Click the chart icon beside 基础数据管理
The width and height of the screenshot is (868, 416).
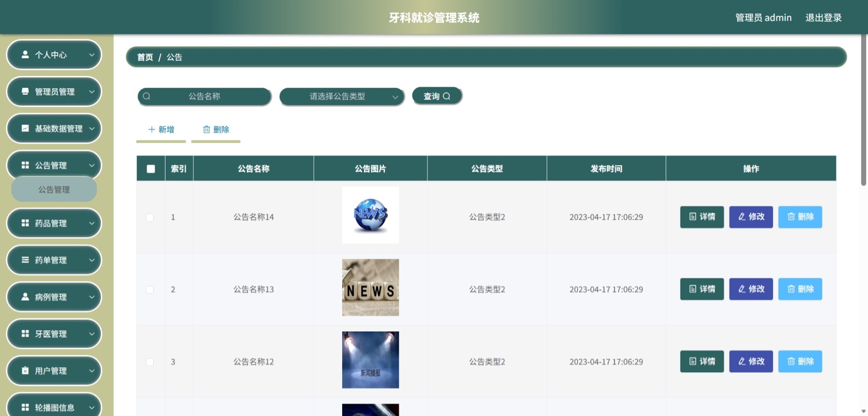point(25,128)
